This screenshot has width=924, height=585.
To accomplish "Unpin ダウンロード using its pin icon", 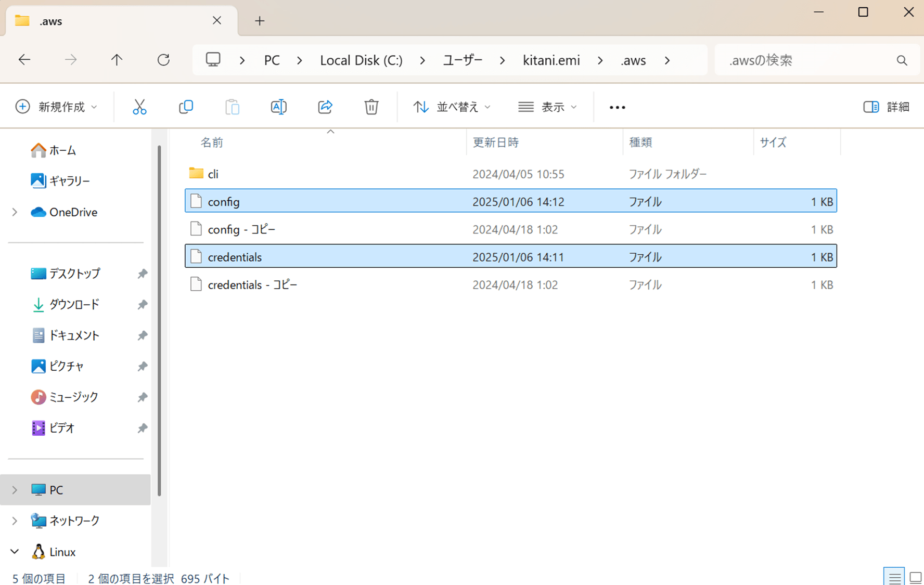I will pos(142,304).
